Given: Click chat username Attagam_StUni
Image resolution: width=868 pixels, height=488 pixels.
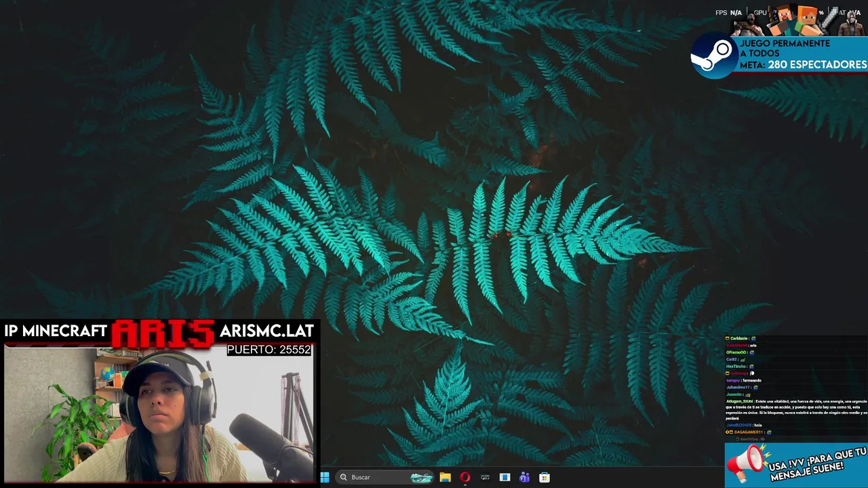Looking at the screenshot, I should pos(739,401).
